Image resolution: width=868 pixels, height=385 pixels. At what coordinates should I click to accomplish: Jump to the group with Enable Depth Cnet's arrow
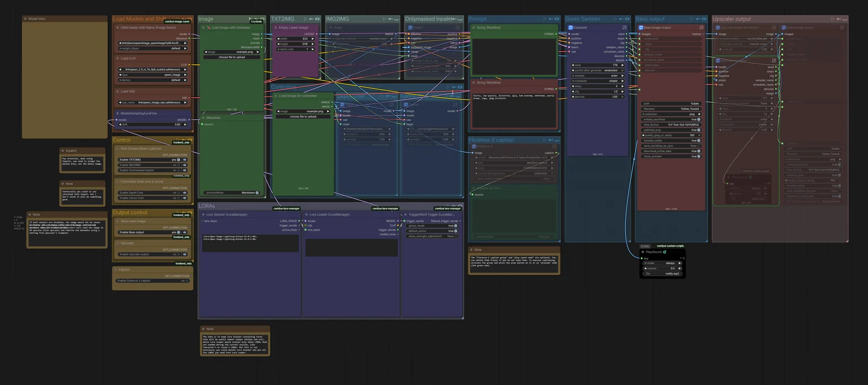[184, 193]
